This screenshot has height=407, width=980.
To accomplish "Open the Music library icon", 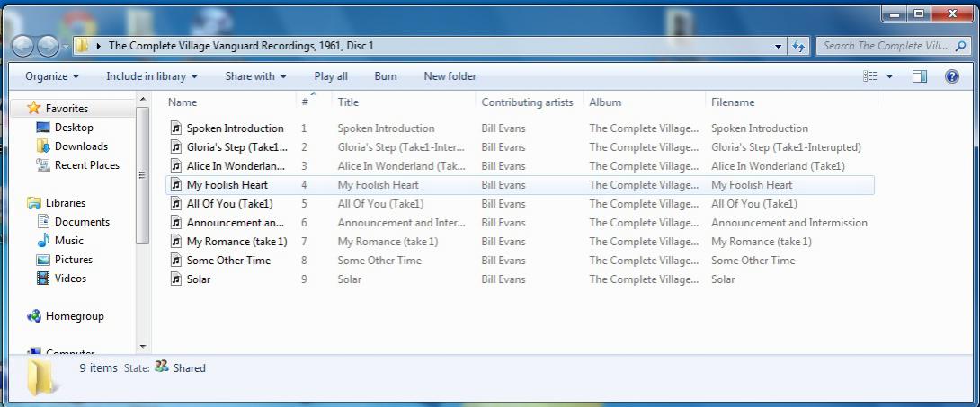I will click(x=43, y=241).
